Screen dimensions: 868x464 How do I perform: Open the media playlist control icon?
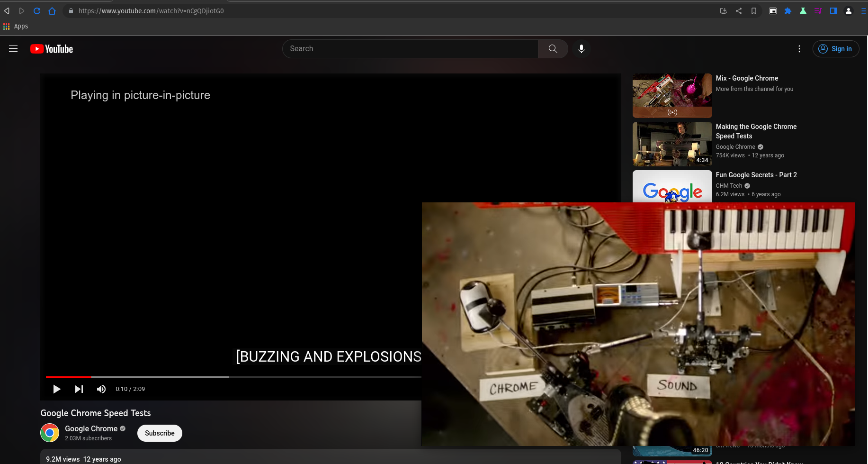tap(818, 10)
